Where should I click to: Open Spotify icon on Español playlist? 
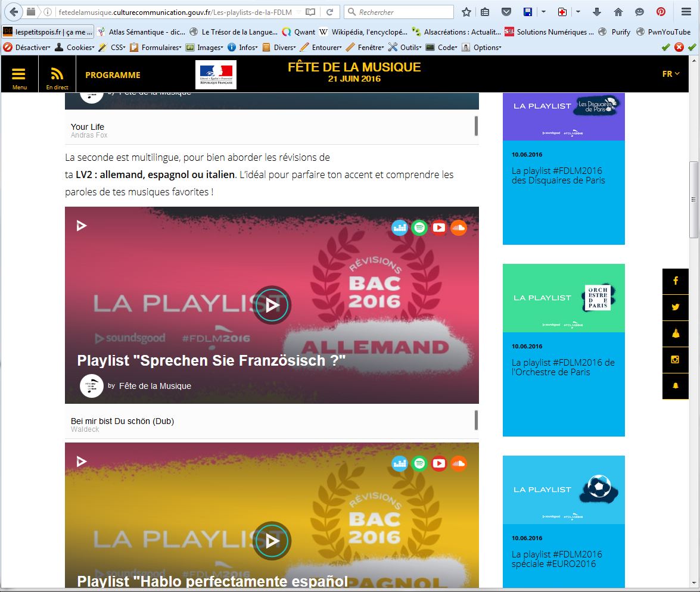[x=419, y=463]
